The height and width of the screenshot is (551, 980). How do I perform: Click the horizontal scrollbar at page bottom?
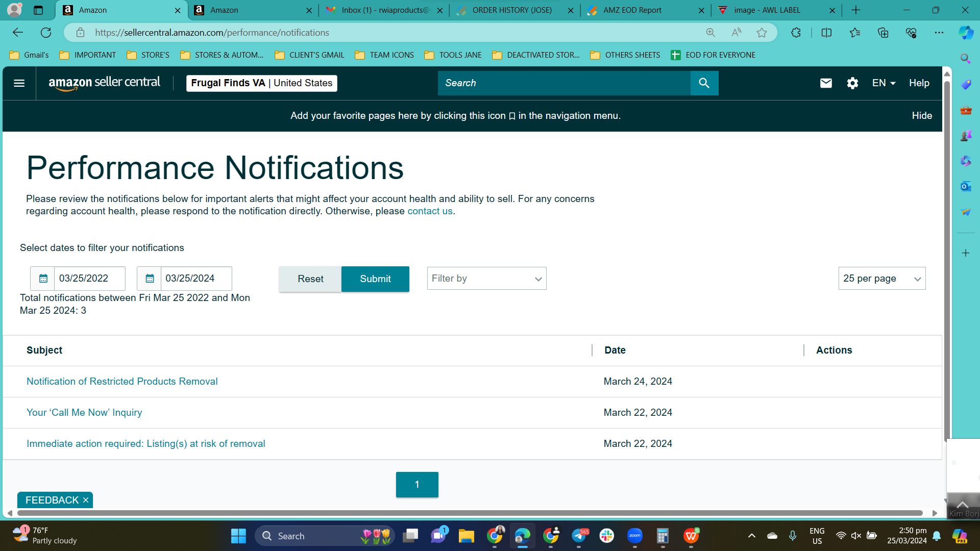[x=470, y=513]
